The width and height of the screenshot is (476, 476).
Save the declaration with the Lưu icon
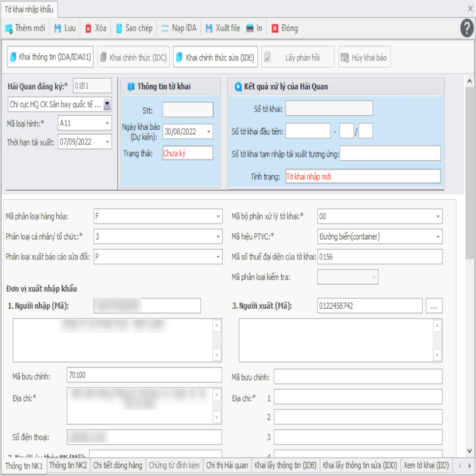click(x=58, y=28)
